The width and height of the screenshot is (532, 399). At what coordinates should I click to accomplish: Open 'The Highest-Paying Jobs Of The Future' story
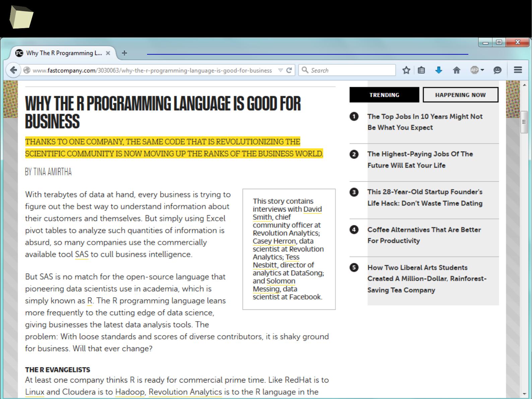pos(420,160)
